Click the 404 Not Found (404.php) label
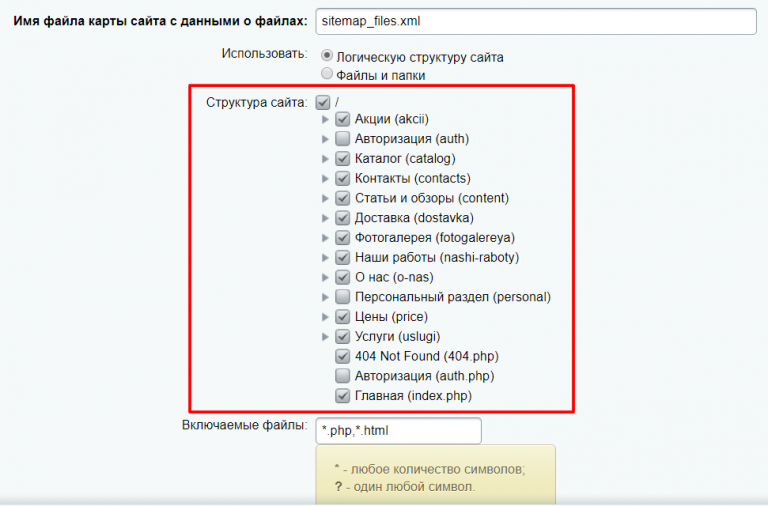Screen dimensions: 768x506 427,356
